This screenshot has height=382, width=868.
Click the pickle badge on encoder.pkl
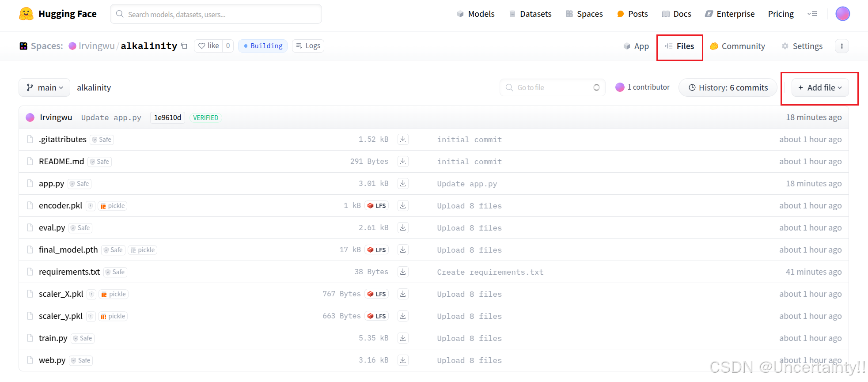[112, 206]
